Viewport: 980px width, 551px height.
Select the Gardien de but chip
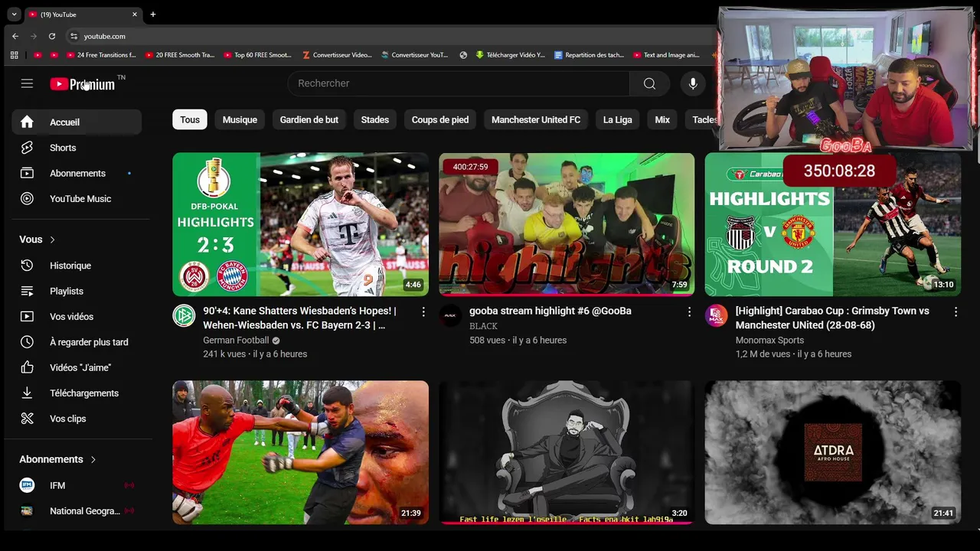coord(309,119)
